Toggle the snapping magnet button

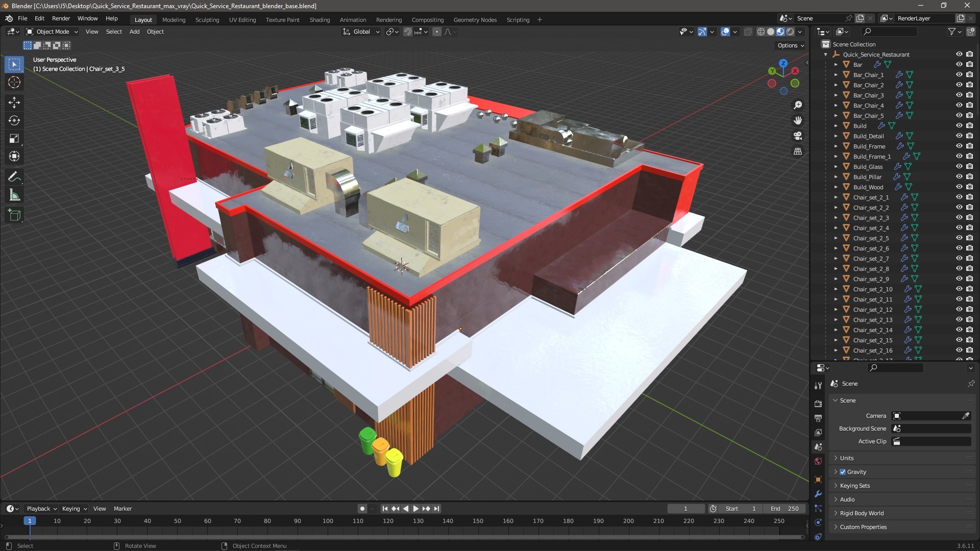(x=407, y=32)
